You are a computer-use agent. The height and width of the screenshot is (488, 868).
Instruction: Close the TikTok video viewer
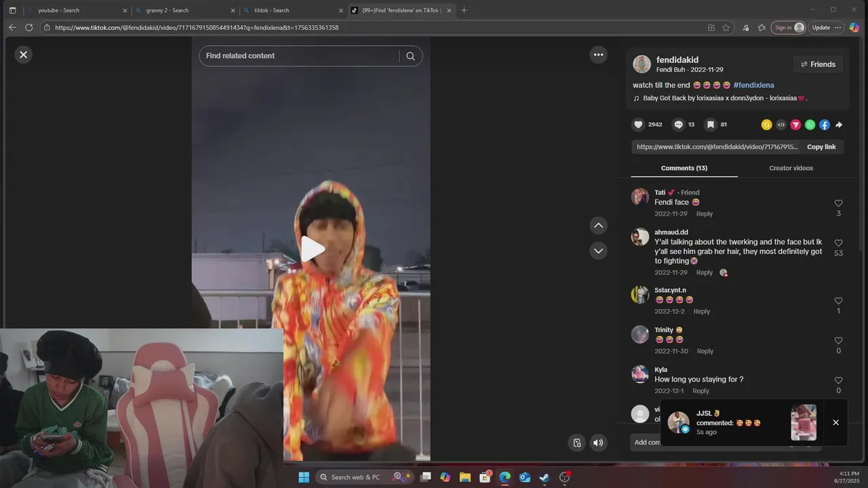pyautogui.click(x=24, y=55)
